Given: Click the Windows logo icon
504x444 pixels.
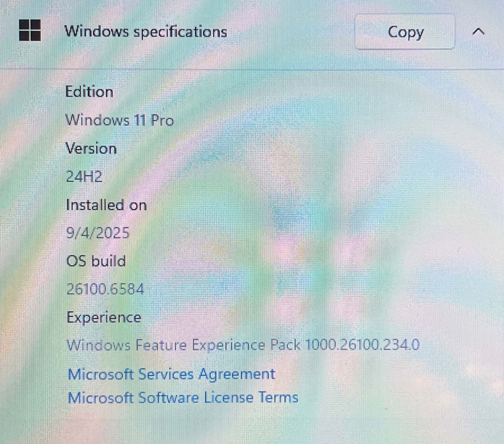Looking at the screenshot, I should [x=30, y=30].
